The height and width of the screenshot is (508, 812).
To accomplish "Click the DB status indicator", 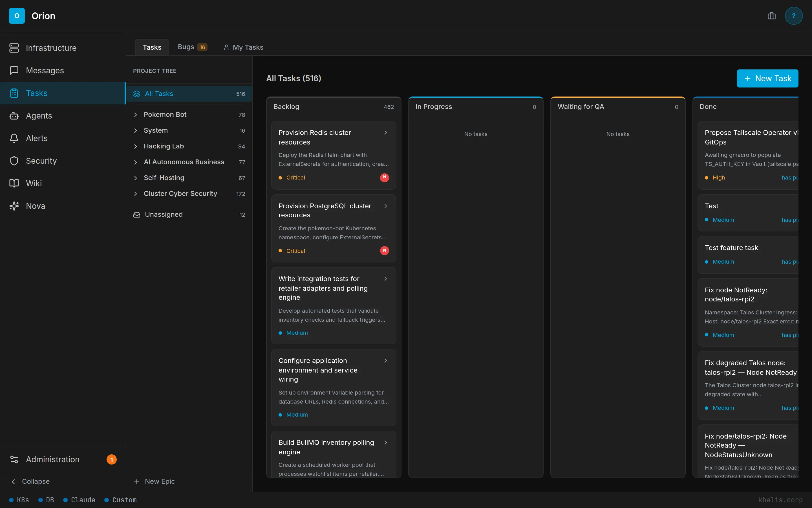I will [x=46, y=500].
